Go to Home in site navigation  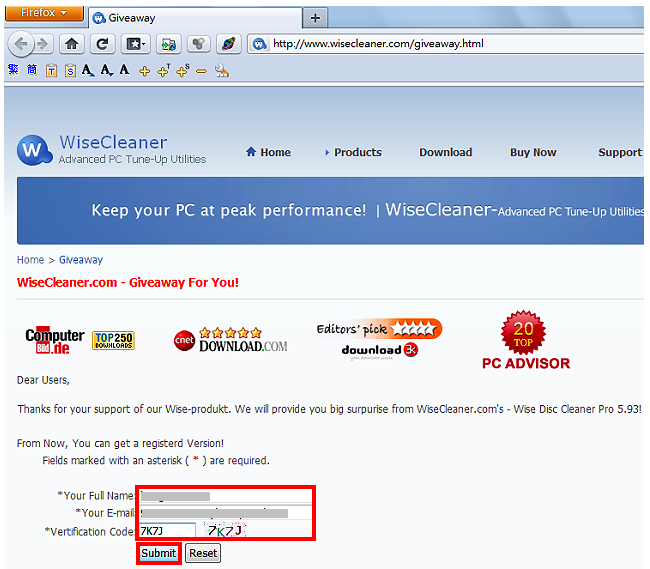[x=268, y=153]
